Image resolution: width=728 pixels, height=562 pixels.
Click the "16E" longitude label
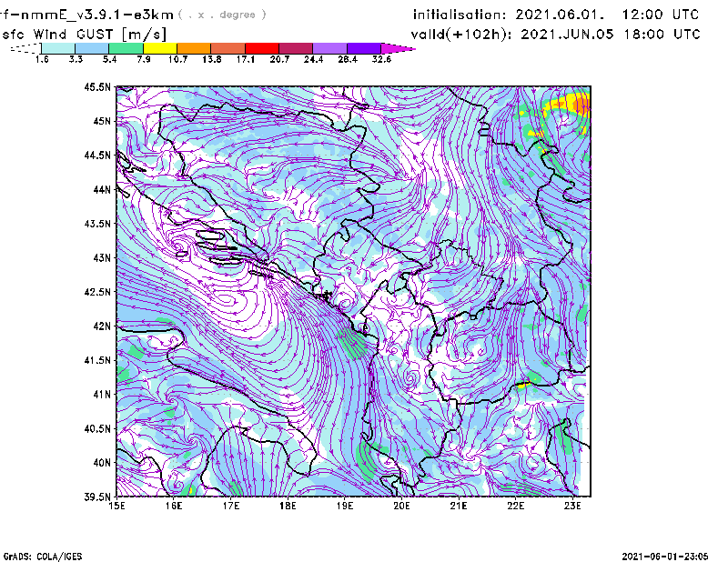tap(174, 506)
